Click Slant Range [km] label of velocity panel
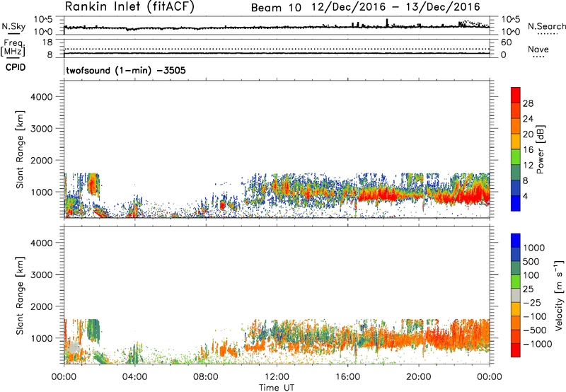Image resolution: width=566 pixels, height=392 pixels. click(20, 296)
